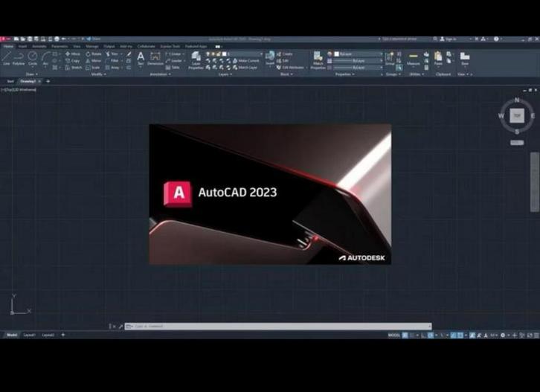540x392 pixels.
Task: Add a new layout with plus button
Action: 63,335
